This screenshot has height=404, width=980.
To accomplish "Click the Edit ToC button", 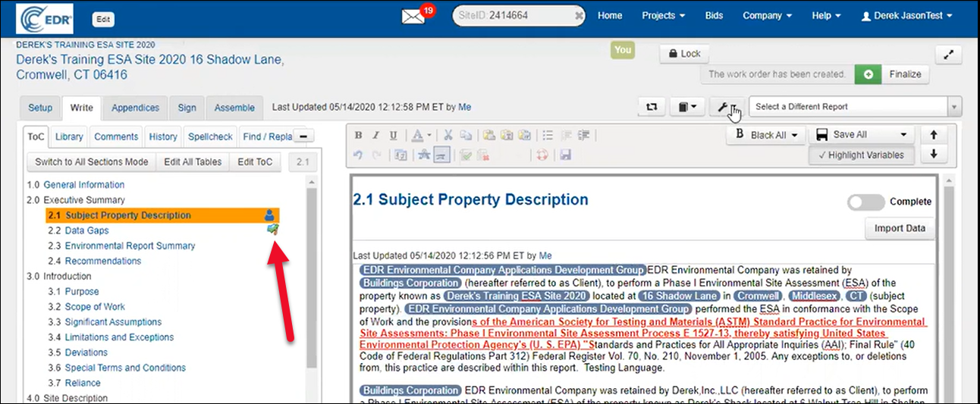I will pyautogui.click(x=254, y=162).
